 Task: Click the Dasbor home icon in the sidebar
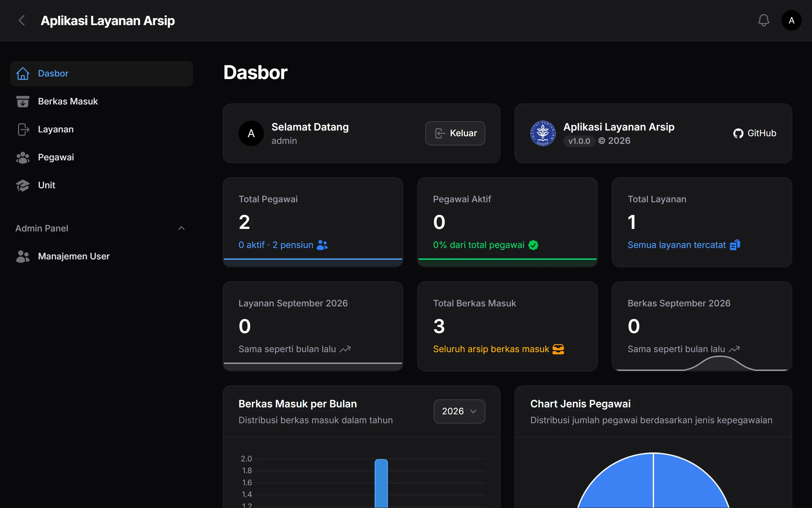pyautogui.click(x=23, y=74)
